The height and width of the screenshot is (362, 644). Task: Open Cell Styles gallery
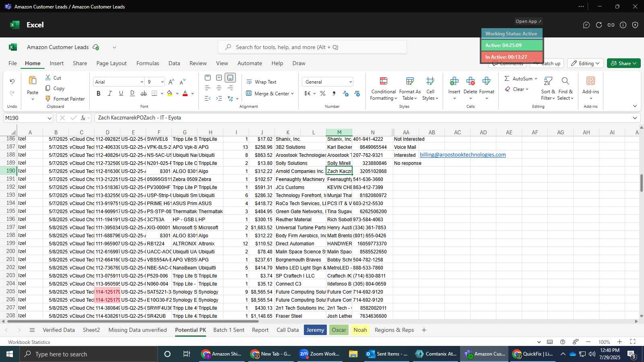pyautogui.click(x=430, y=88)
